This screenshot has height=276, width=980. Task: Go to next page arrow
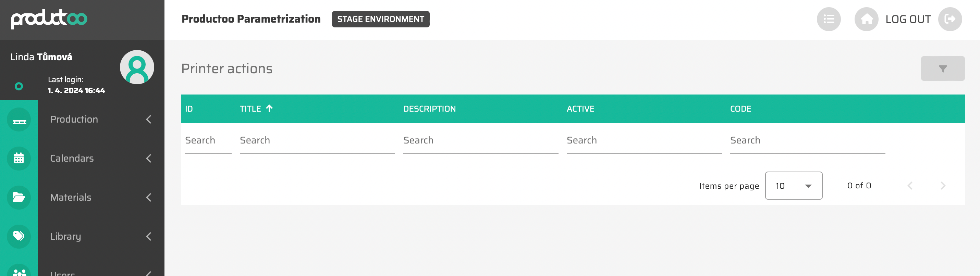point(942,186)
